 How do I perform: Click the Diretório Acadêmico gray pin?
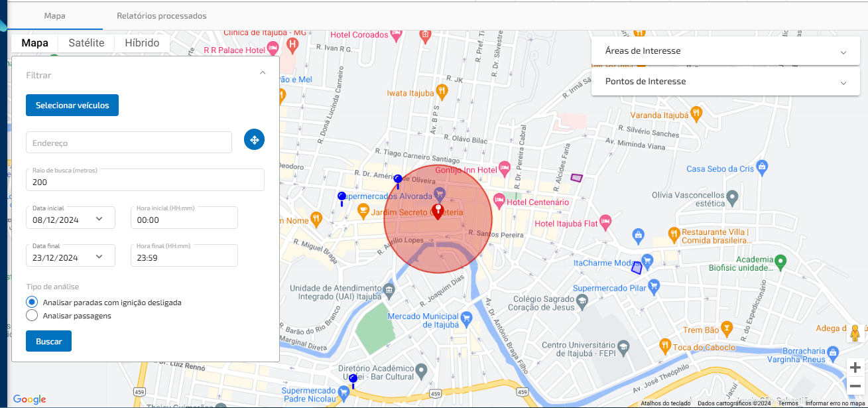coord(420,370)
